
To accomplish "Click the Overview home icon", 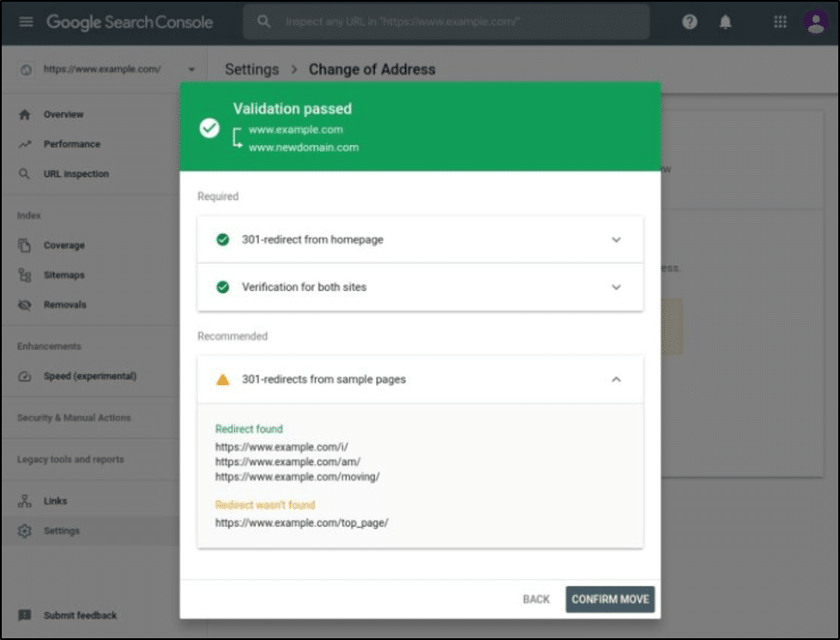I will 25,115.
